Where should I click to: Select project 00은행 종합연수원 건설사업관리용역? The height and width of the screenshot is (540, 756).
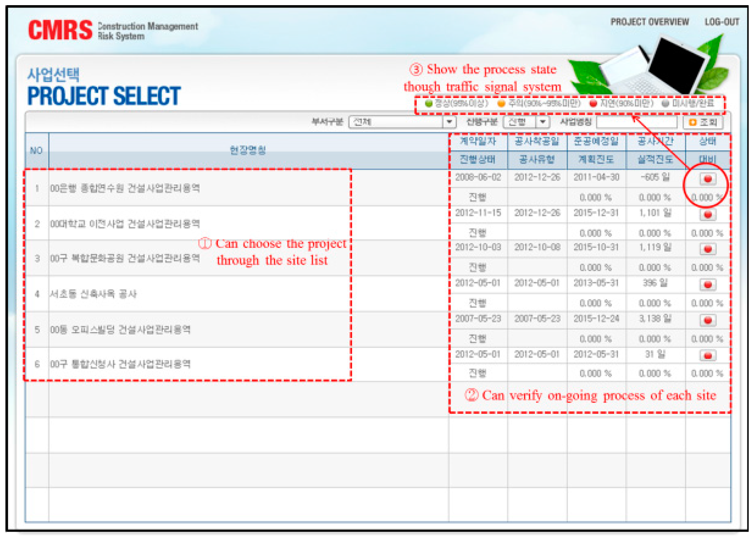tap(125, 188)
